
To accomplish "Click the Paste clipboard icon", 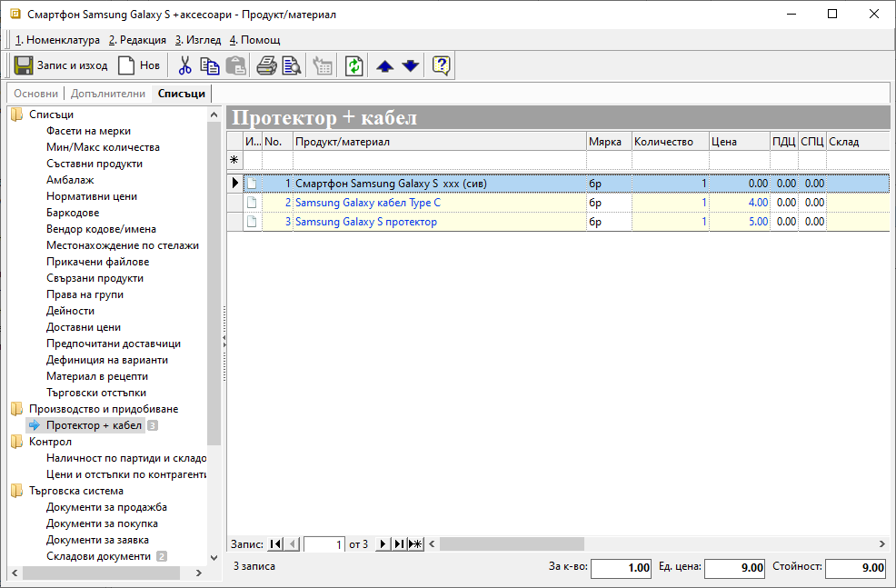I will click(x=235, y=65).
